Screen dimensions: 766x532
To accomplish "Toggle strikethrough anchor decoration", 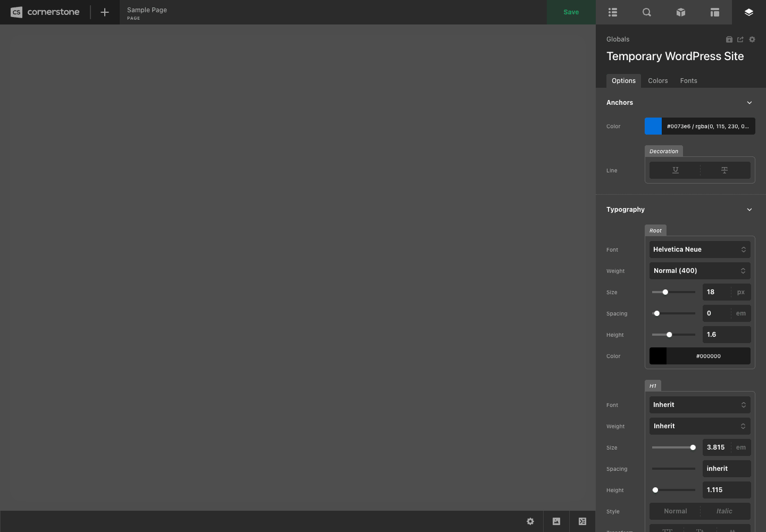I will click(725, 170).
